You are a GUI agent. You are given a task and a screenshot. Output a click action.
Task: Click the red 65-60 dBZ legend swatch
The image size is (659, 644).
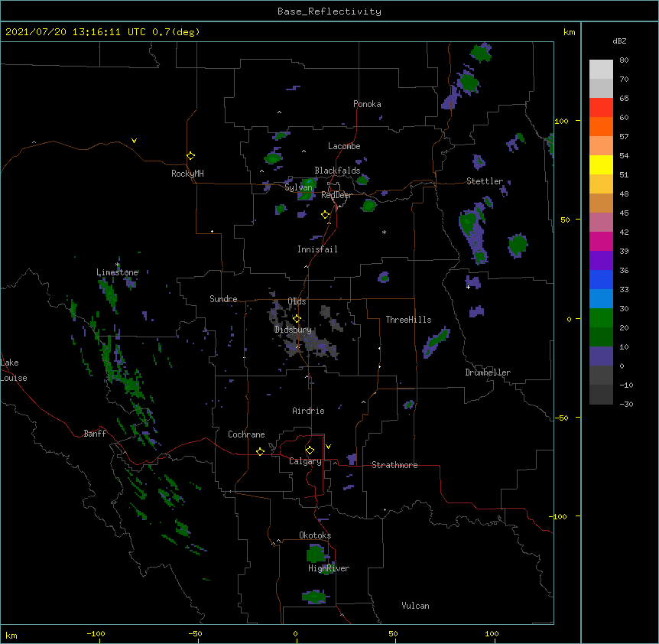pyautogui.click(x=601, y=107)
